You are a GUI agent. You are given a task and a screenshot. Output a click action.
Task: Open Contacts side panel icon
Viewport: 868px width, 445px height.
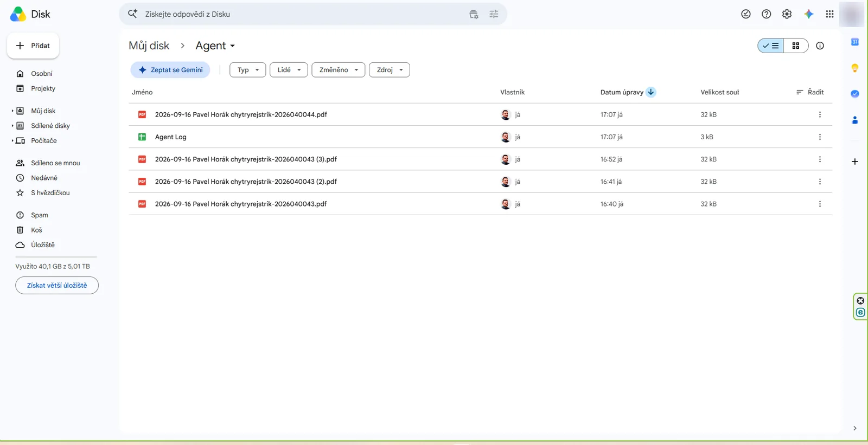[x=854, y=120]
